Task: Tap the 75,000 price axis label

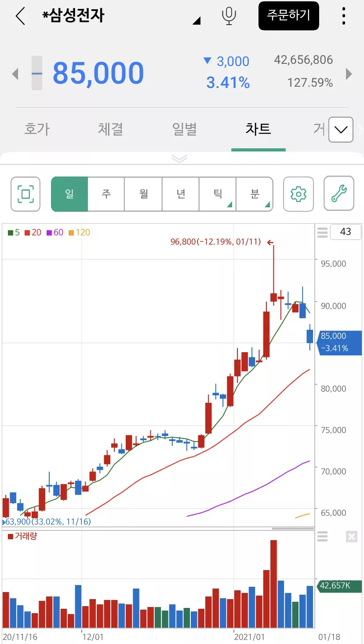Action: click(x=333, y=430)
